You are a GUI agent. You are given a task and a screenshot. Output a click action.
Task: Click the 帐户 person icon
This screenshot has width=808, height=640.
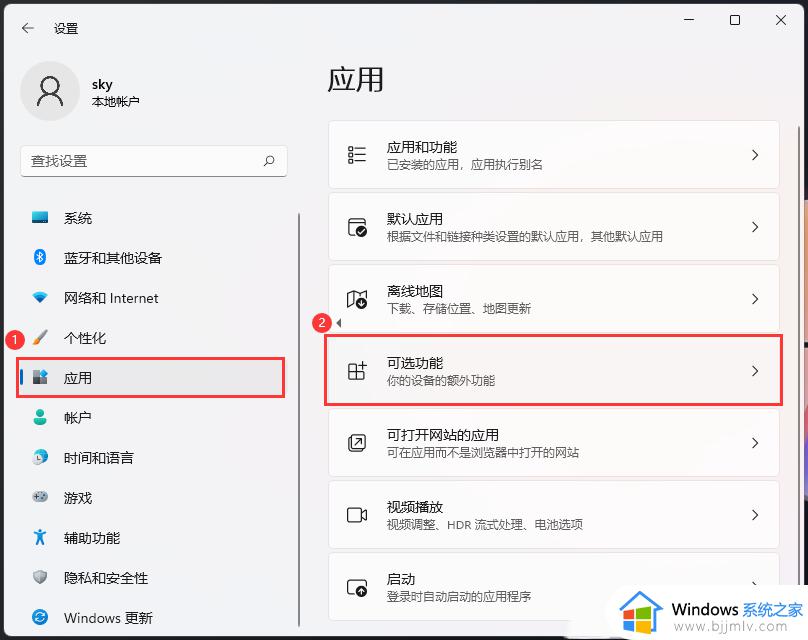coord(40,417)
